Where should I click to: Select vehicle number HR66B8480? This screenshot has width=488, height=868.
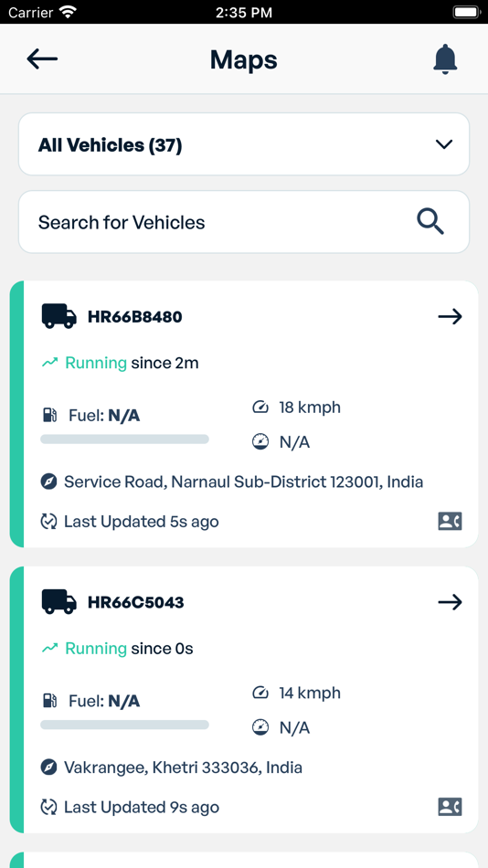click(134, 317)
